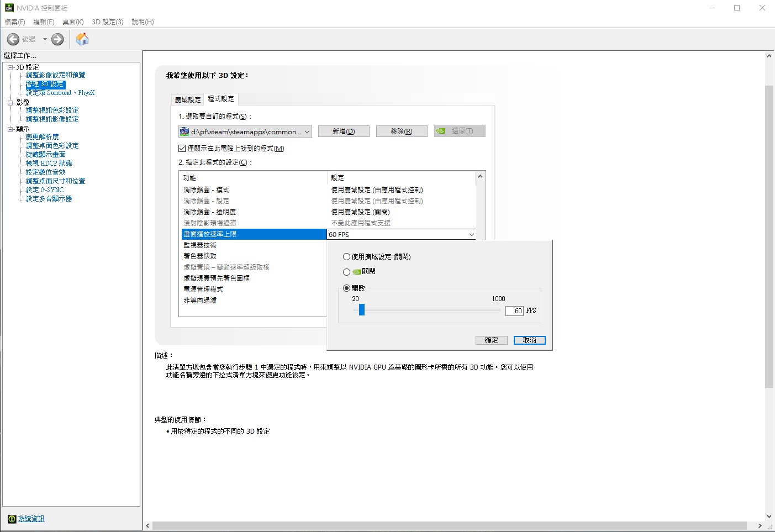
Task: Click the 移除(R) button
Action: pos(402,131)
